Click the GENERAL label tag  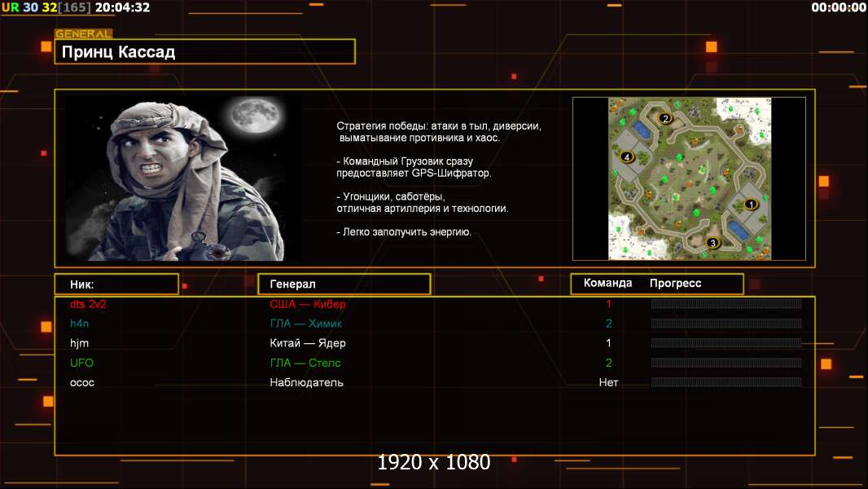click(x=83, y=33)
